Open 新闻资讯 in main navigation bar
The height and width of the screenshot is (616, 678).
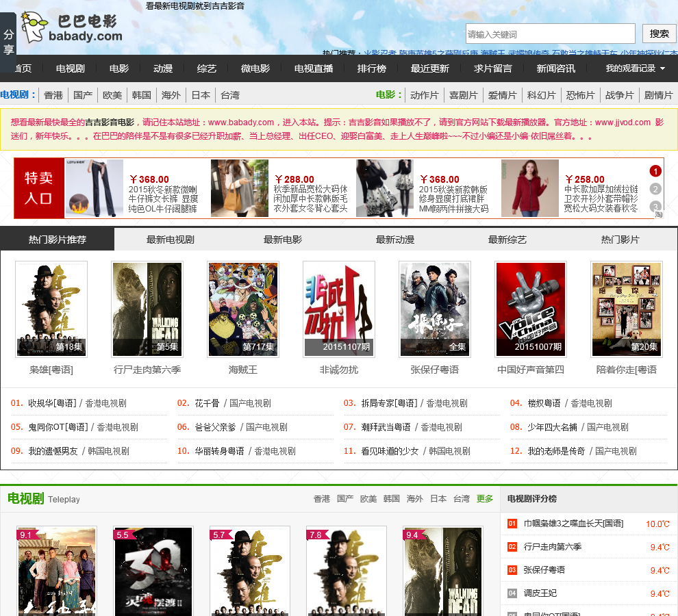[555, 68]
